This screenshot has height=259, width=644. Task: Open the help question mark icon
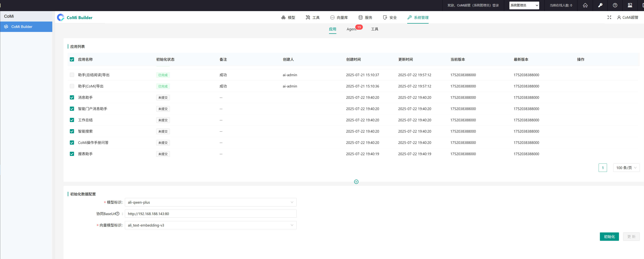click(615, 5)
